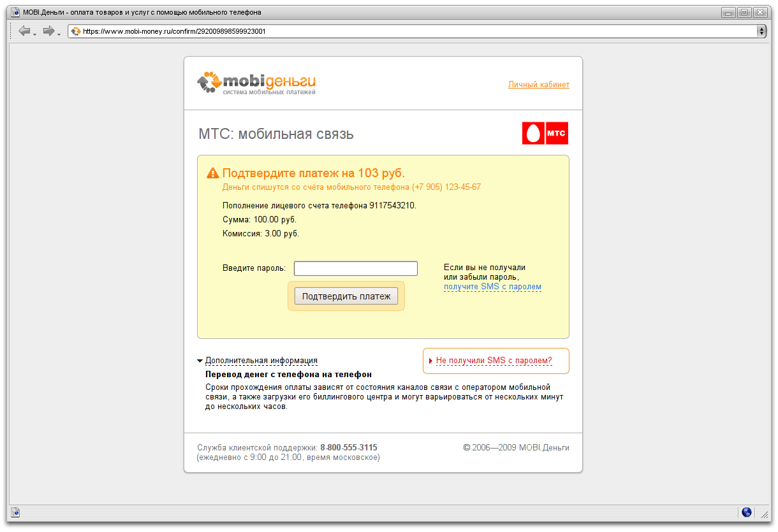Click the Подтвердить платеж button
Viewport: 778px width, 532px height.
[346, 296]
